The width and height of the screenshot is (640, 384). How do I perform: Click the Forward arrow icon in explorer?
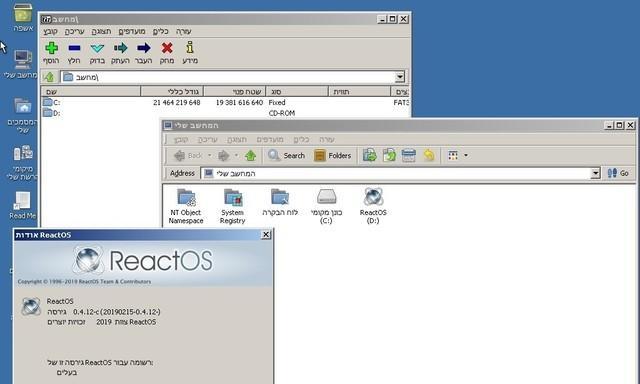pos(224,155)
